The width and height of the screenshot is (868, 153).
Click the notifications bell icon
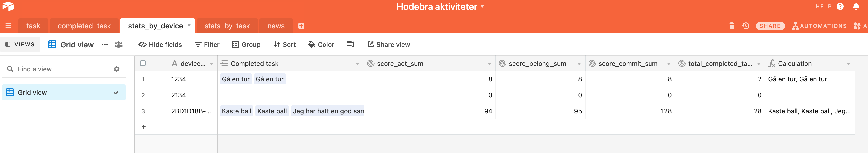tap(856, 6)
